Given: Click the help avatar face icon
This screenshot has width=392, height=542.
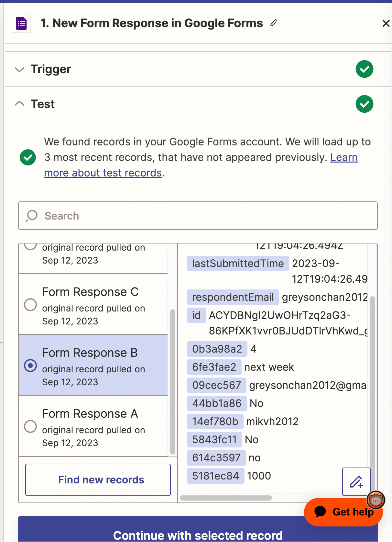Looking at the screenshot, I should pos(376,500).
